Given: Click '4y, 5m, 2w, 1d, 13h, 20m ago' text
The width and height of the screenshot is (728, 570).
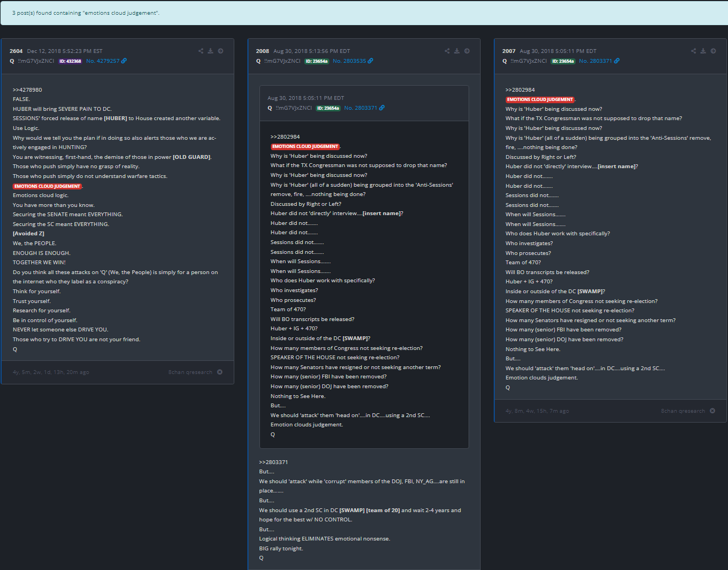Looking at the screenshot, I should [x=51, y=372].
